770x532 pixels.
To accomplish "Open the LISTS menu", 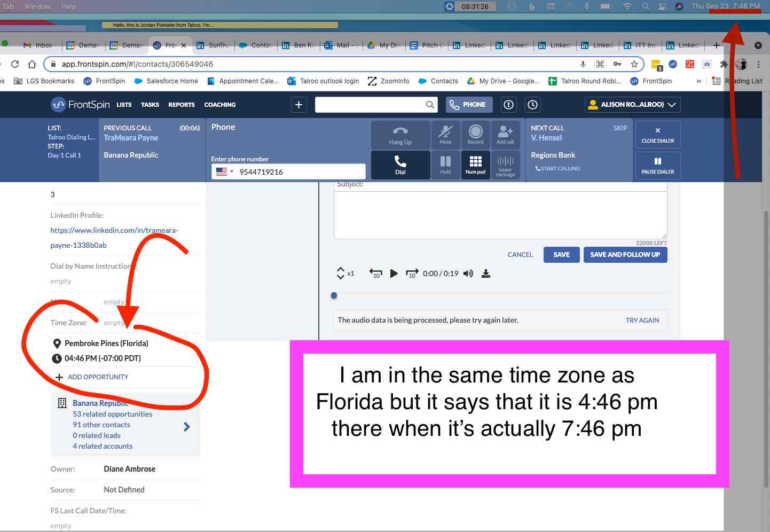I will (124, 105).
